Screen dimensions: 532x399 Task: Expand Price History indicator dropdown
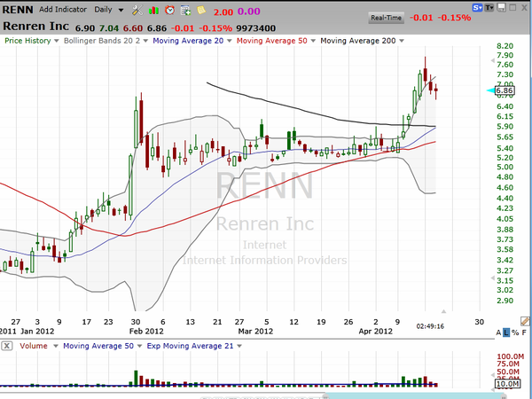coord(57,41)
